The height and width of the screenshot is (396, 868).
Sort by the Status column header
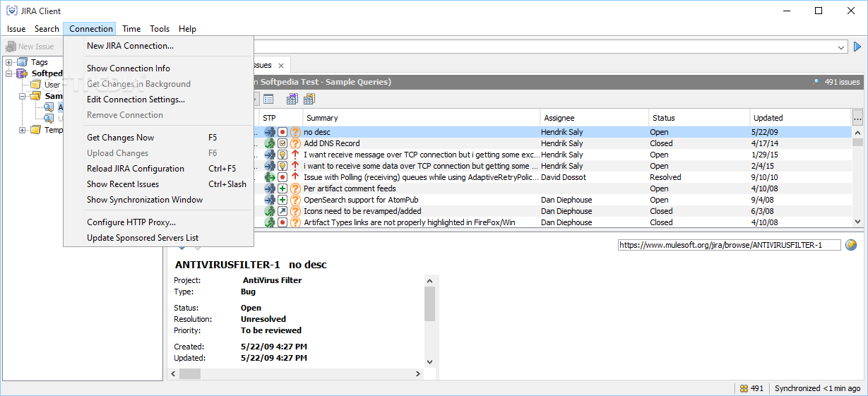[x=699, y=118]
